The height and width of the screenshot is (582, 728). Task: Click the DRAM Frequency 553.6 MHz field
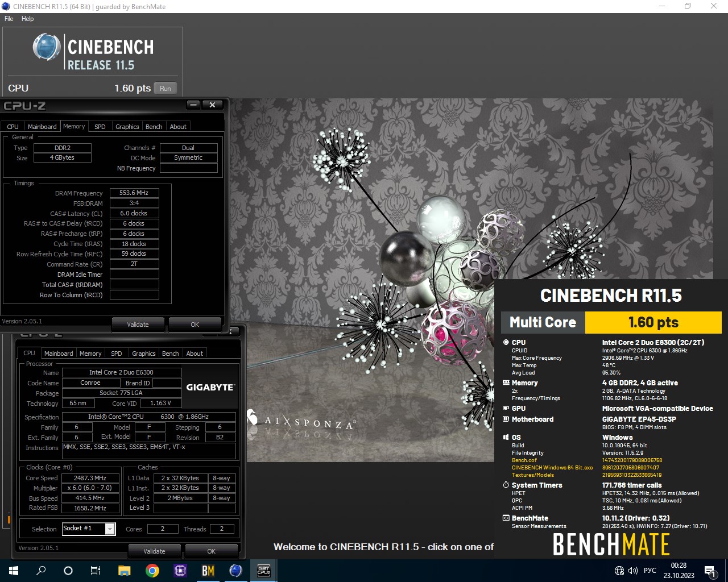click(x=134, y=193)
